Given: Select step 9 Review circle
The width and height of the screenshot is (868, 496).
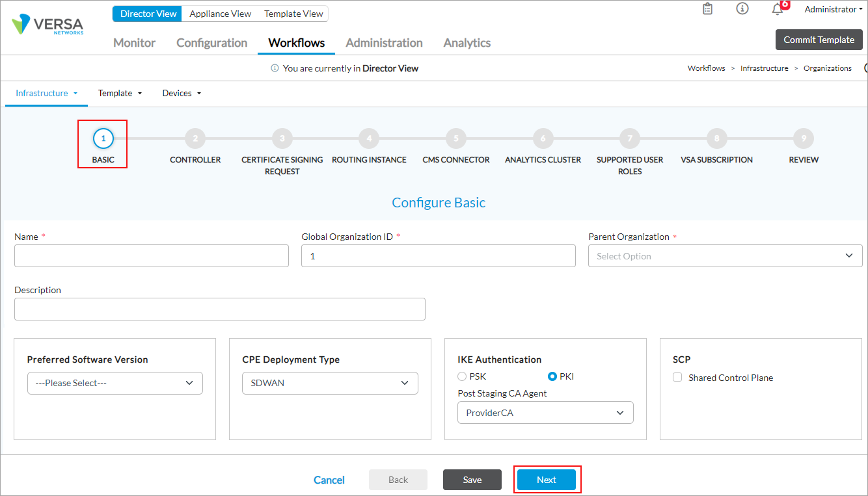Looking at the screenshot, I should pyautogui.click(x=804, y=138).
